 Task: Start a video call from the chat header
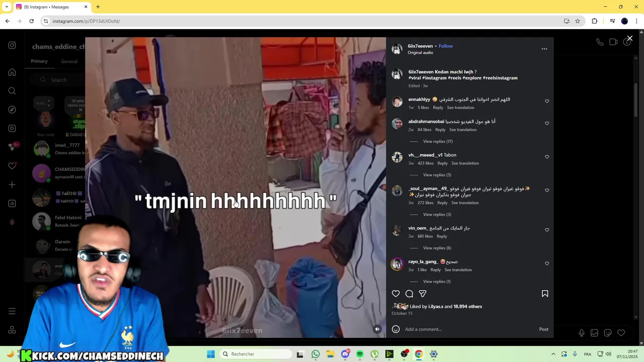pos(613,42)
